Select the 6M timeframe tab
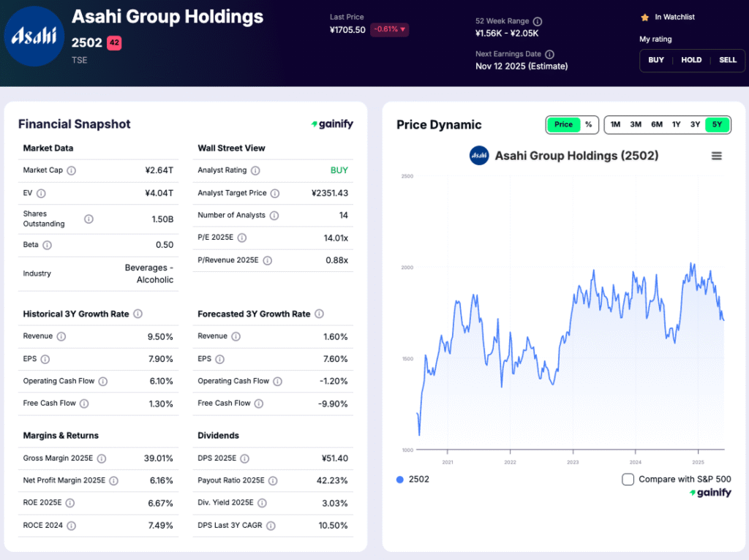Viewport: 749px width, 560px height. 655,124
